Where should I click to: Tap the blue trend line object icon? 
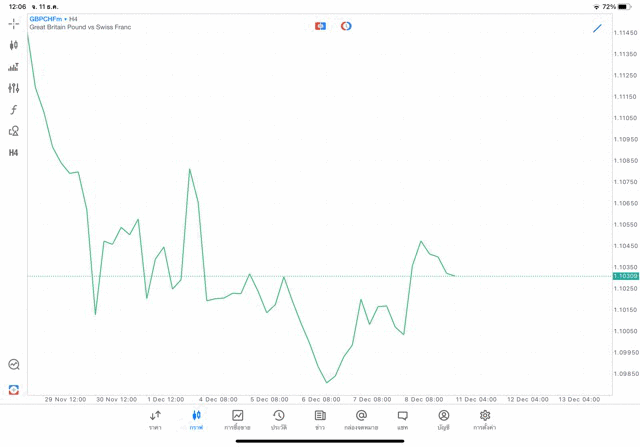tap(597, 28)
